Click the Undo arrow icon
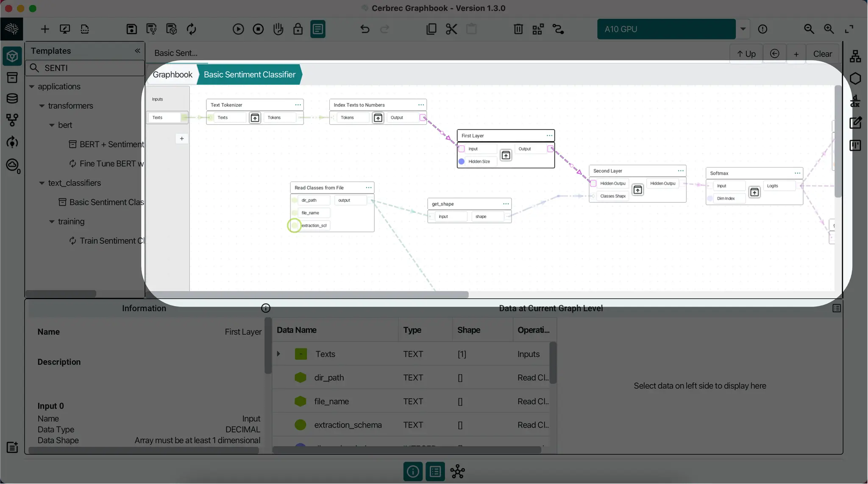The height and width of the screenshot is (484, 868). point(364,29)
